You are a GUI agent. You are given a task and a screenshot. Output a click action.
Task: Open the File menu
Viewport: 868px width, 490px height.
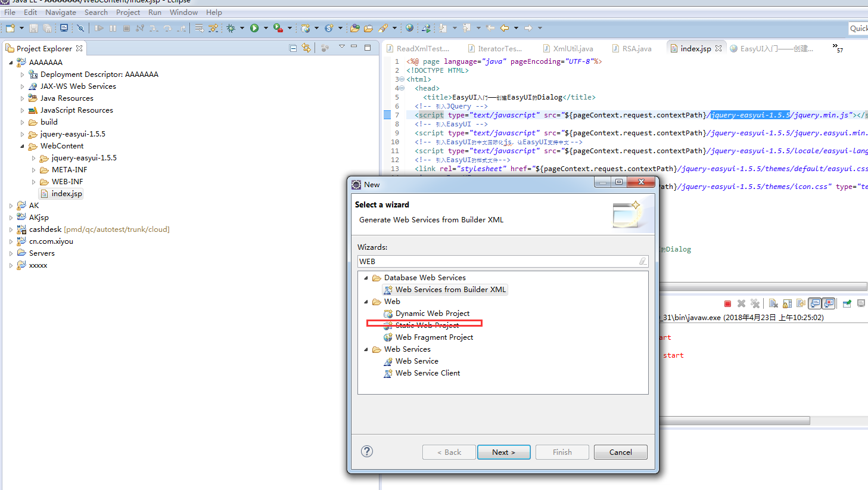pos(10,12)
